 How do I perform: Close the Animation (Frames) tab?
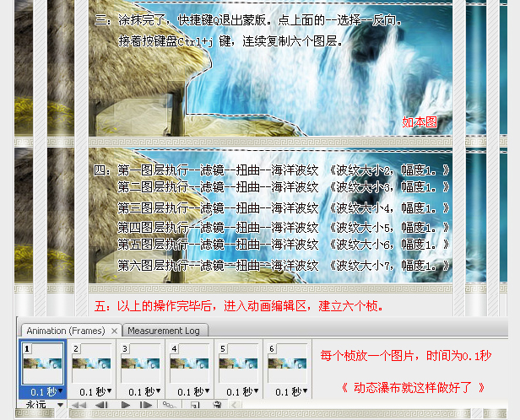(x=115, y=331)
